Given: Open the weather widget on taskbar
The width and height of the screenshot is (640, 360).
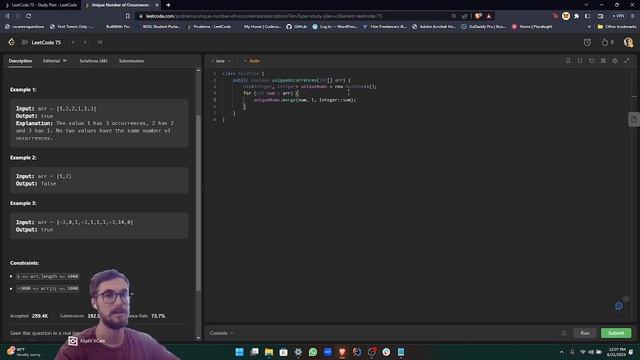Looking at the screenshot, I should point(24,352).
